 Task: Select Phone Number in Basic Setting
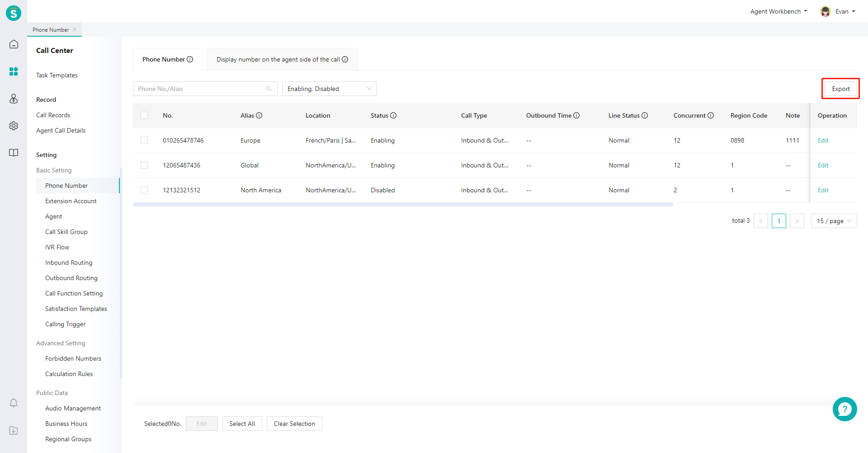coord(78,186)
